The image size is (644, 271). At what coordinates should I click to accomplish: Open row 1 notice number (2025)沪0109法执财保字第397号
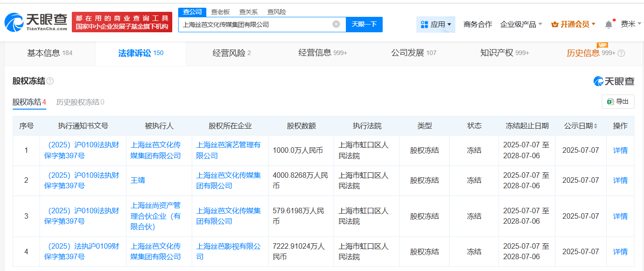point(82,150)
